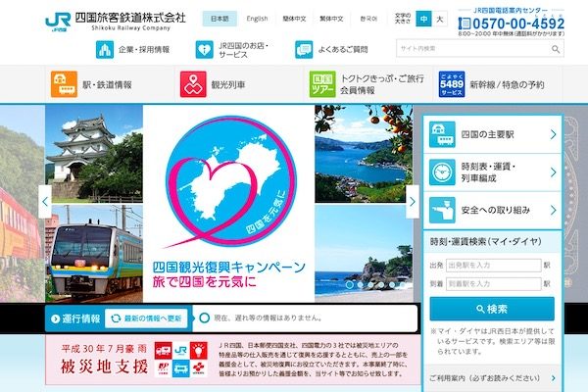
Task: Go to previous slide with left arrow
Action: (45, 202)
